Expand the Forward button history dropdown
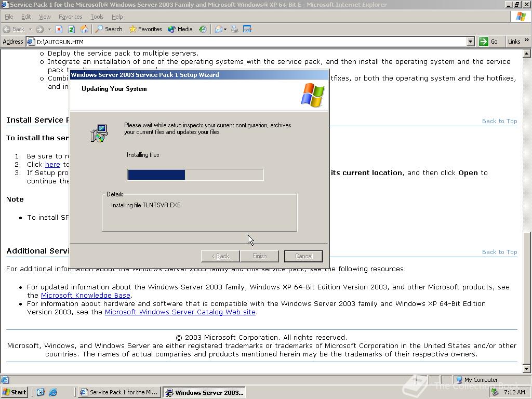 (x=49, y=29)
